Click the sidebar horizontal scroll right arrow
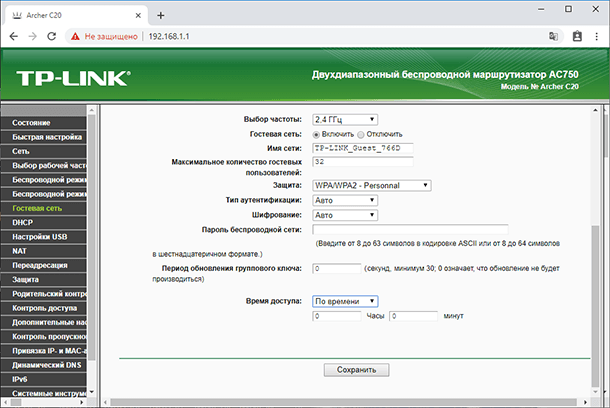Image resolution: width=610 pixels, height=408 pixels. click(x=81, y=402)
